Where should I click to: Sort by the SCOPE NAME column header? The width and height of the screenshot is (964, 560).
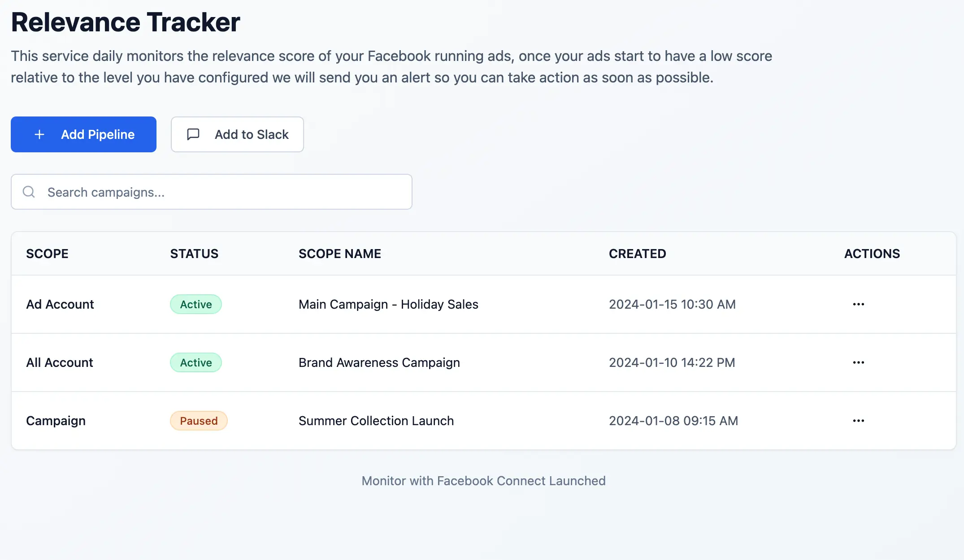340,254
